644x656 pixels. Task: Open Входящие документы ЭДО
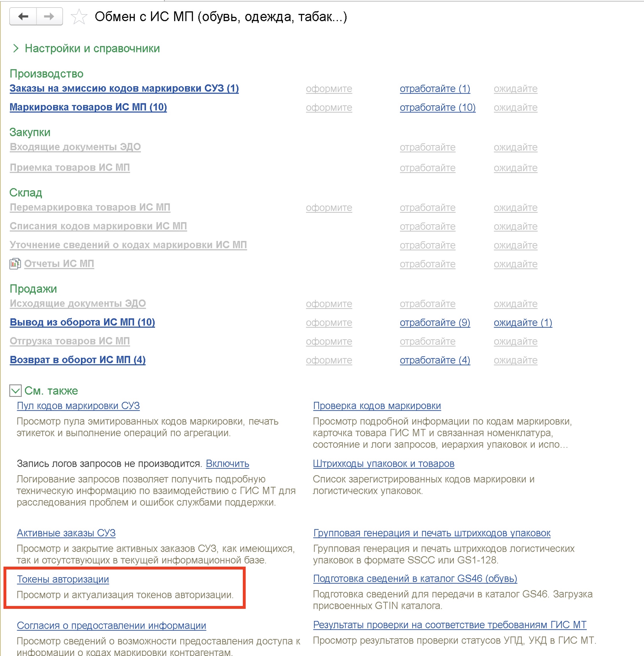[75, 147]
